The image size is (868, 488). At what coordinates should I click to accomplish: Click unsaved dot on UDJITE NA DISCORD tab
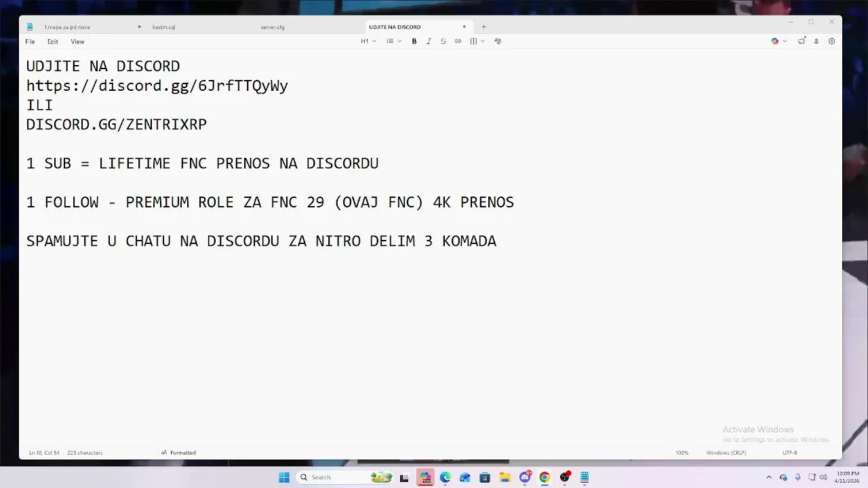[x=464, y=27]
